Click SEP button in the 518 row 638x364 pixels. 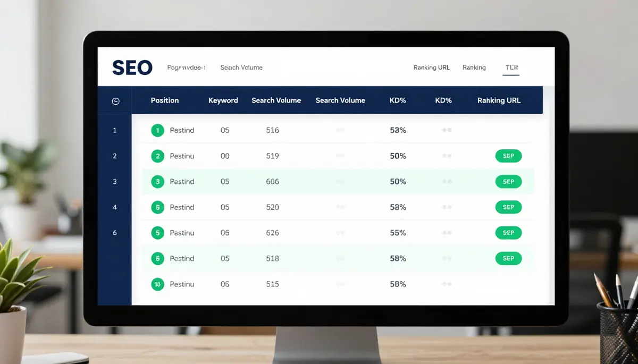pos(508,258)
